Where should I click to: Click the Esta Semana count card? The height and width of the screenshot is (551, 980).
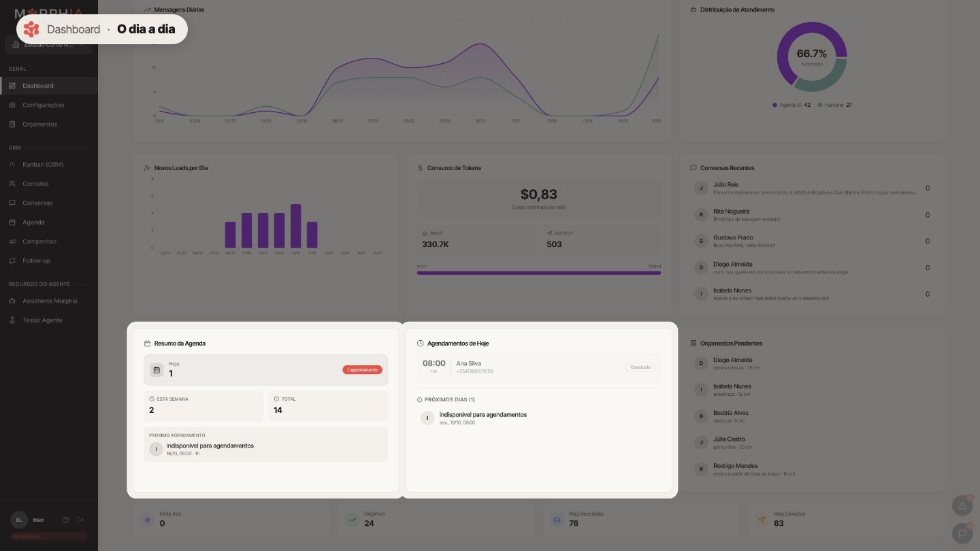(x=203, y=405)
